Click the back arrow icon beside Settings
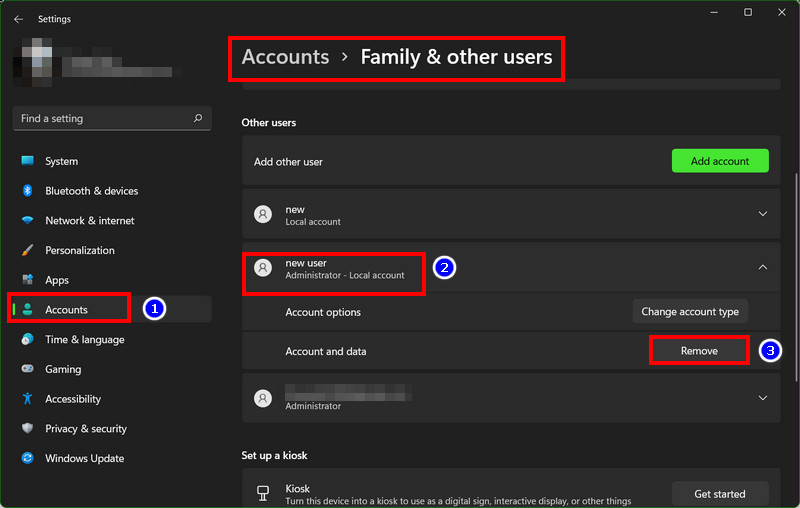This screenshot has height=508, width=800. tap(18, 19)
